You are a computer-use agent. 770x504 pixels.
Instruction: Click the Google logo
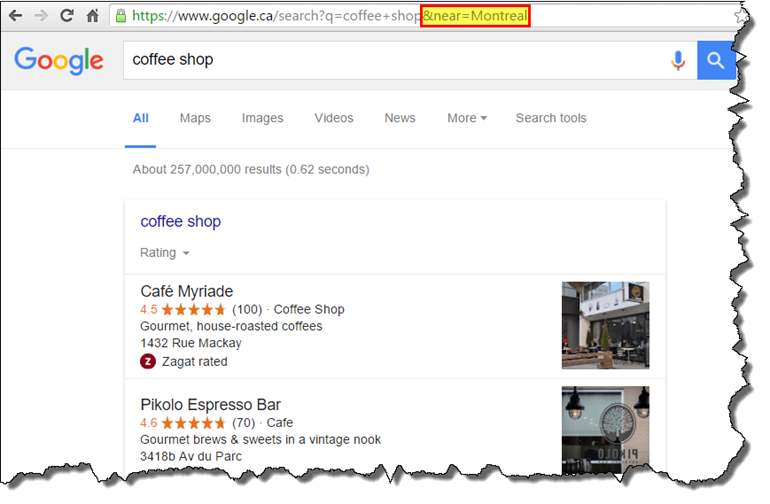point(59,60)
